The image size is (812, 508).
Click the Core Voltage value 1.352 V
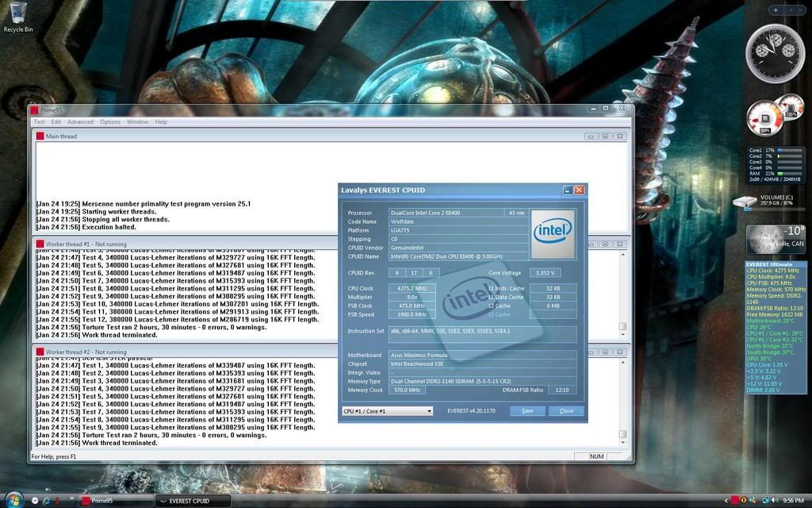[545, 273]
